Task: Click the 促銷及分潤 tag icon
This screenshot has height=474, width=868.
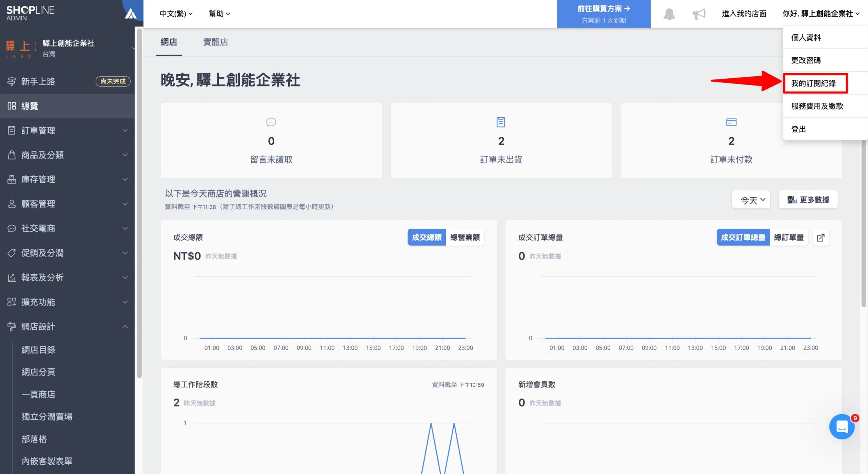Action: coord(12,253)
